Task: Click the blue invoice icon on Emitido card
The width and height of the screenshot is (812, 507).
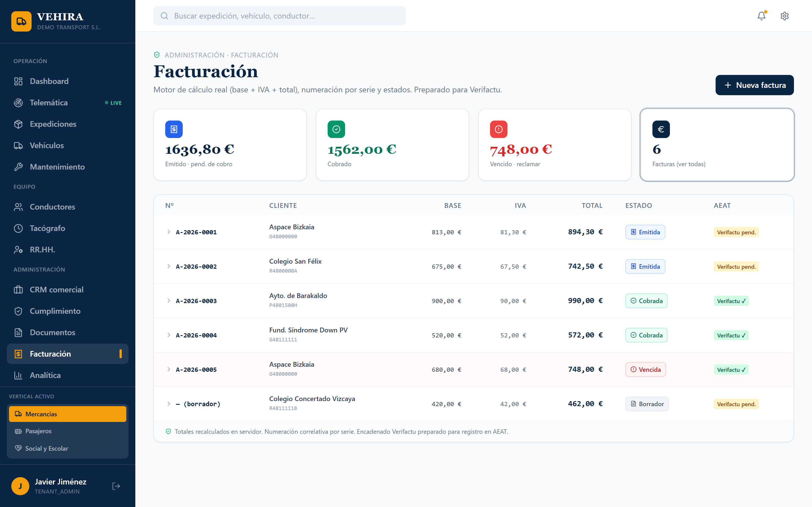Action: click(x=174, y=129)
